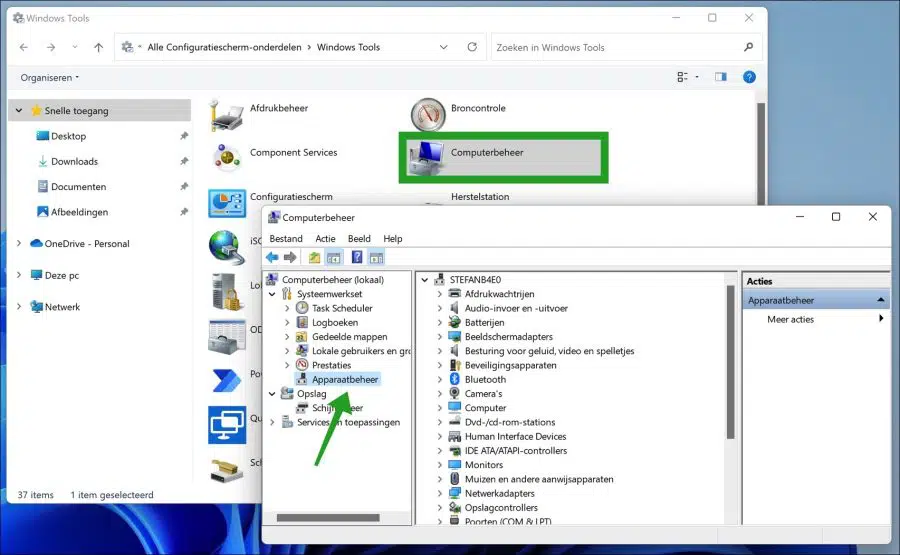The image size is (900, 555).
Task: Click the Camera's device category icon
Action: pyautogui.click(x=455, y=394)
